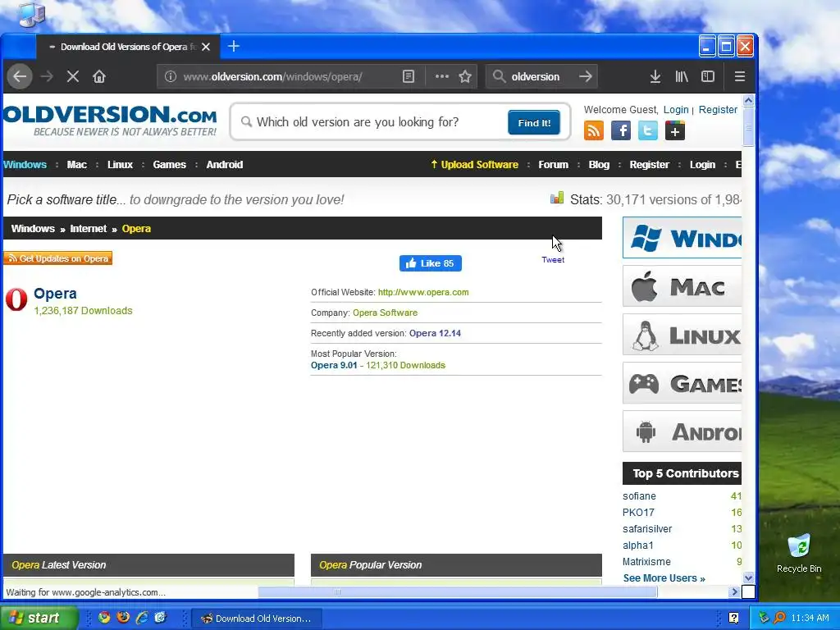
Task: Open the Blog menu item
Action: 599,164
